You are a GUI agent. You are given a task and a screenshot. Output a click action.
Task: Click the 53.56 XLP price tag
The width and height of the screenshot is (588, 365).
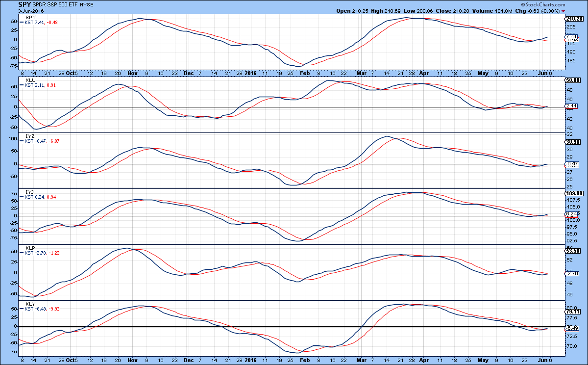(x=573, y=250)
